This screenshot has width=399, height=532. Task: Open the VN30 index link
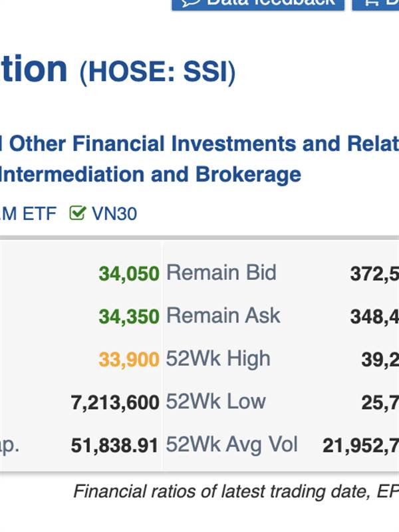point(114,213)
